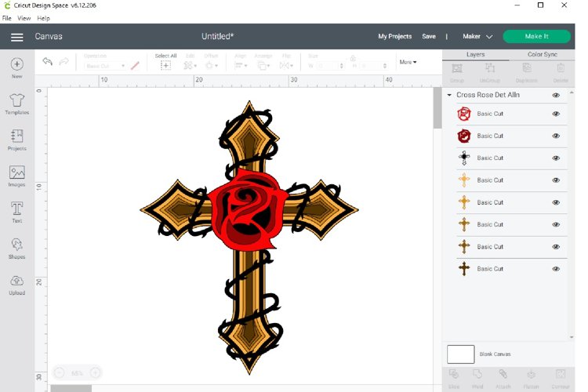
Task: Toggle visibility of first Basic Cut layer
Action: (x=556, y=114)
